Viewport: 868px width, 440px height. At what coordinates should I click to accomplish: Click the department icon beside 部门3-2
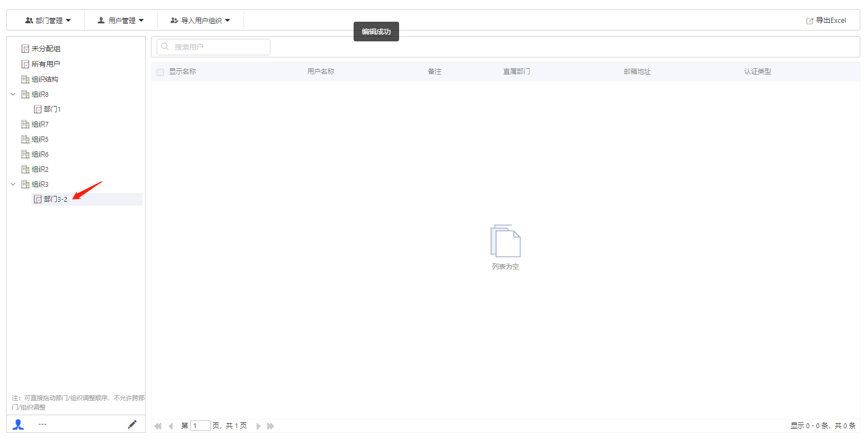[38, 199]
